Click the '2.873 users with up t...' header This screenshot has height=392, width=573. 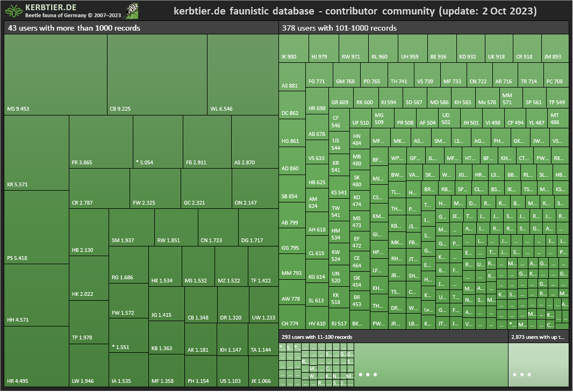[x=538, y=337]
